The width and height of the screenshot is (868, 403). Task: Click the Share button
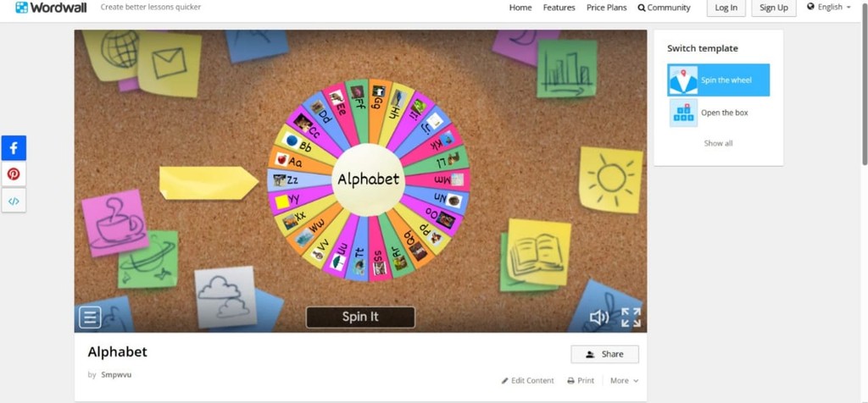604,355
